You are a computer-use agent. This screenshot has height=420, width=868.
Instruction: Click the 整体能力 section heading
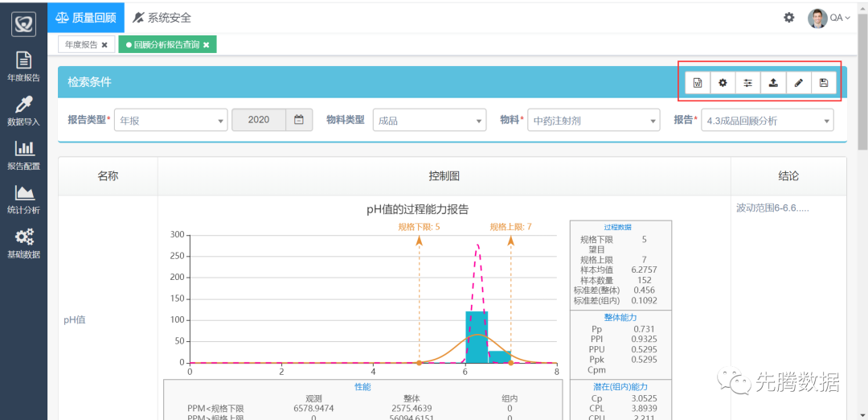point(620,318)
